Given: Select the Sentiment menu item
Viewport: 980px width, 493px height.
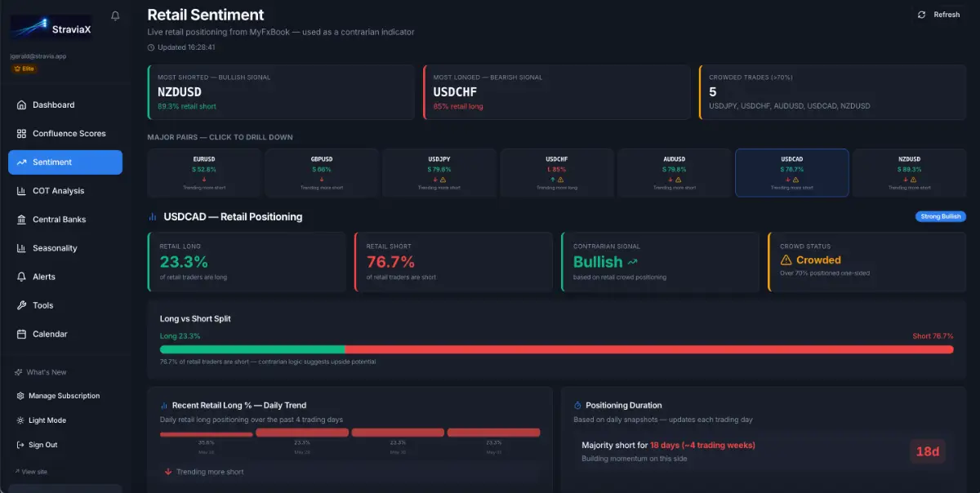Looking at the screenshot, I should [x=65, y=162].
